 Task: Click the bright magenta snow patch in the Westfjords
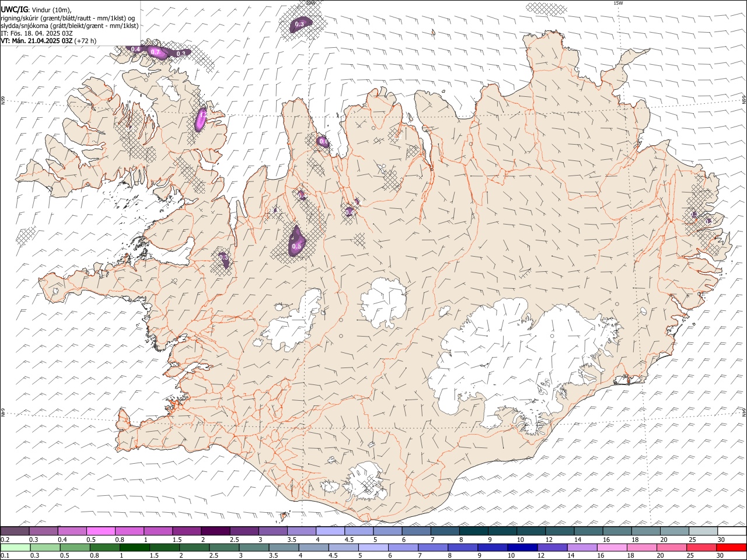click(201, 118)
